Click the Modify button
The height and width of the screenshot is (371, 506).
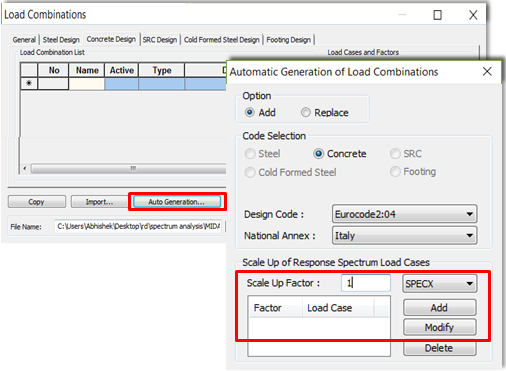click(439, 327)
